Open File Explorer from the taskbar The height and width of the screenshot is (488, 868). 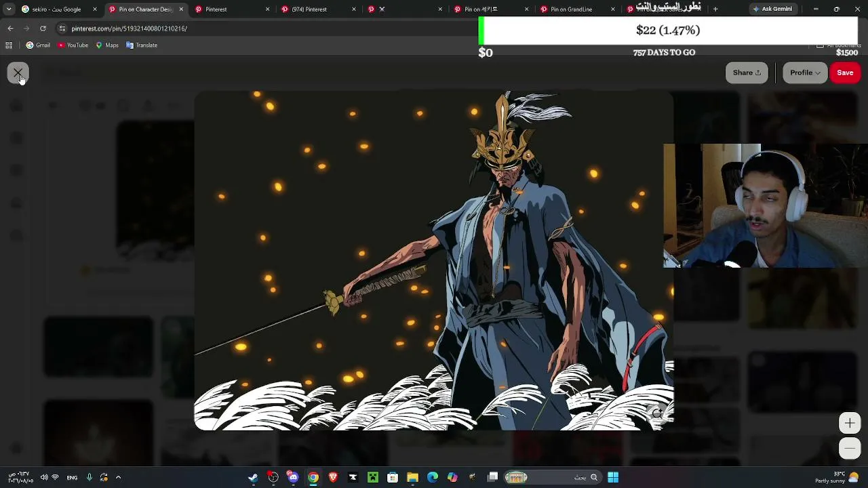(x=412, y=477)
